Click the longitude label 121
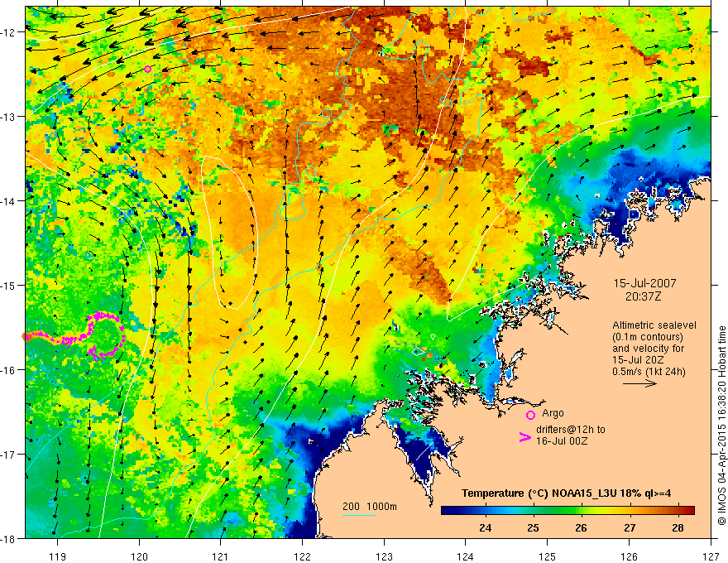Image resolution: width=728 pixels, height=563 pixels. point(221,556)
